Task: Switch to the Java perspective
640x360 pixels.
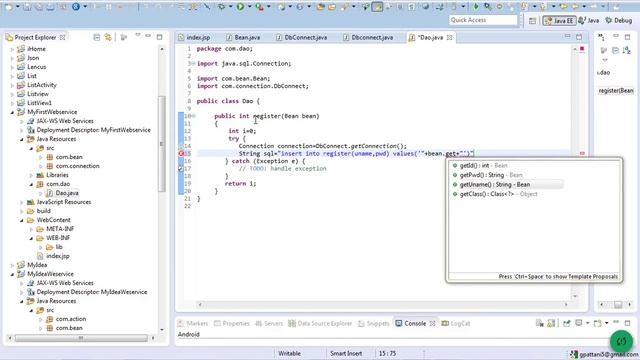Action: pos(589,20)
